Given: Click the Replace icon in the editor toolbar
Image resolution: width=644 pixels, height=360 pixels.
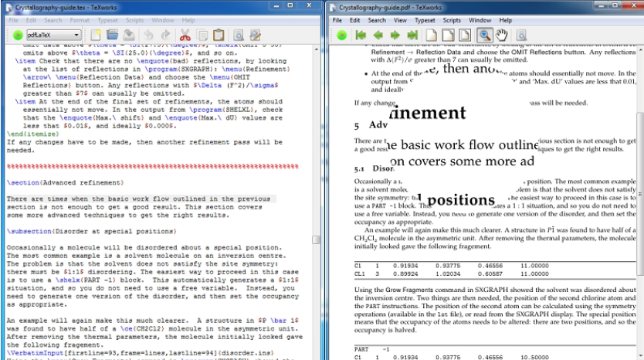Looking at the screenshot, I should 255,36.
